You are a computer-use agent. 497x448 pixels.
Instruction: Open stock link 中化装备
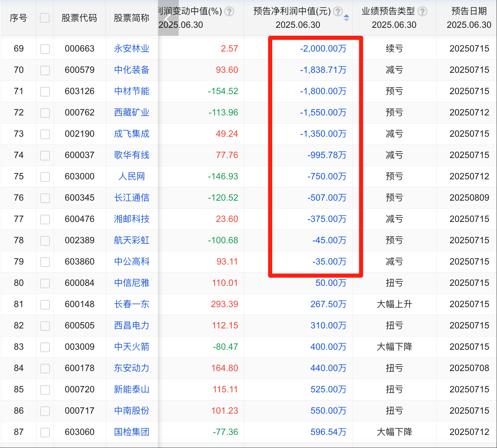pyautogui.click(x=132, y=70)
